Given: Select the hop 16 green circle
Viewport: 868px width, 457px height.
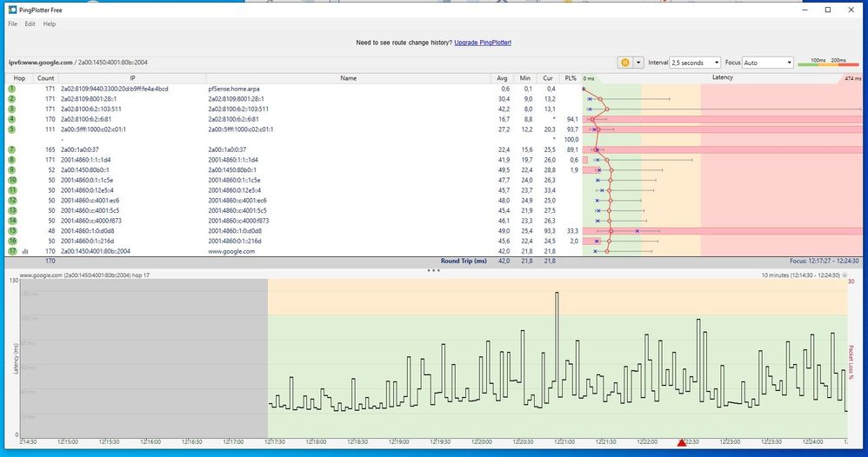Looking at the screenshot, I should pos(11,242).
